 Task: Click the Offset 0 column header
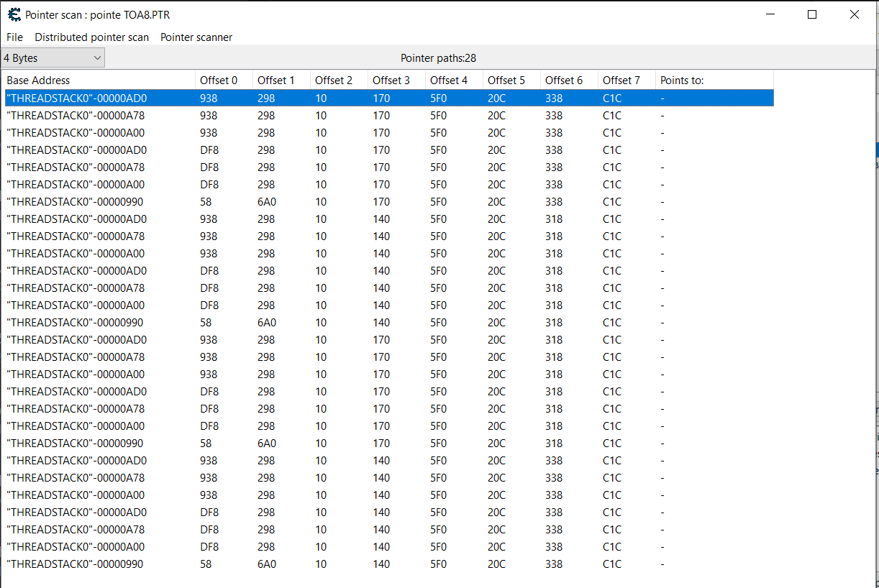tap(223, 80)
